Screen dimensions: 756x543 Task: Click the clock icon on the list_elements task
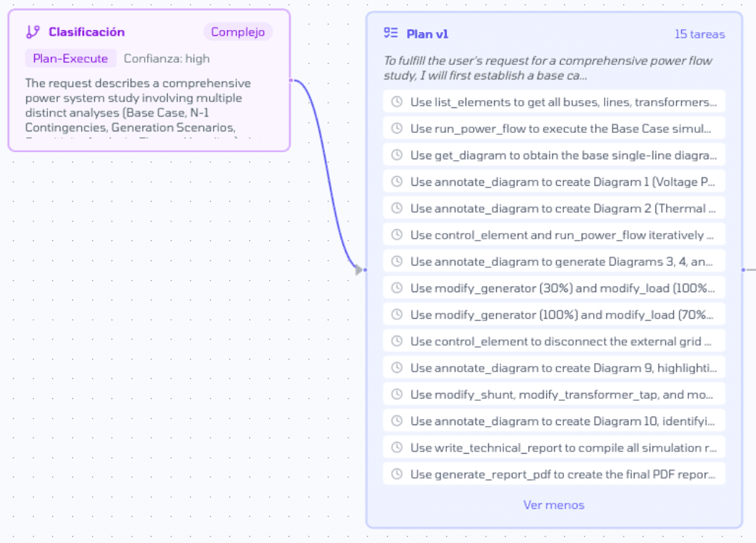397,102
